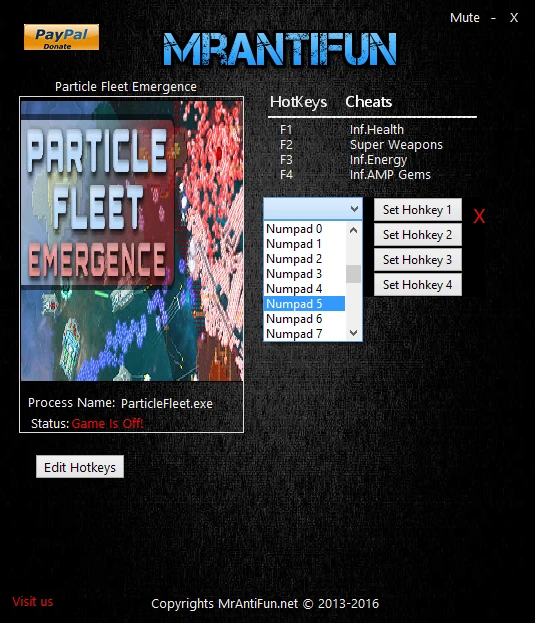Select Numpad 0 from the list
The height and width of the screenshot is (623, 535).
[x=304, y=229]
